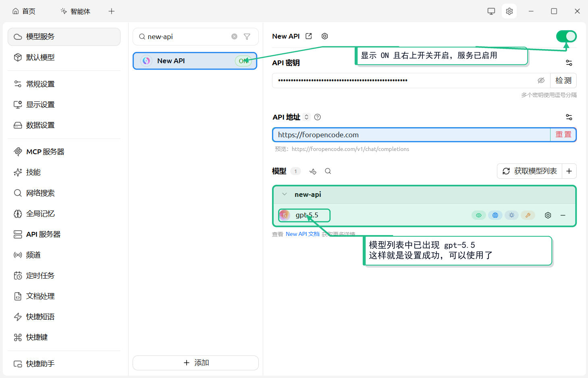Add a model with the plus button
Viewport: 588px width, 378px height.
pyautogui.click(x=569, y=171)
